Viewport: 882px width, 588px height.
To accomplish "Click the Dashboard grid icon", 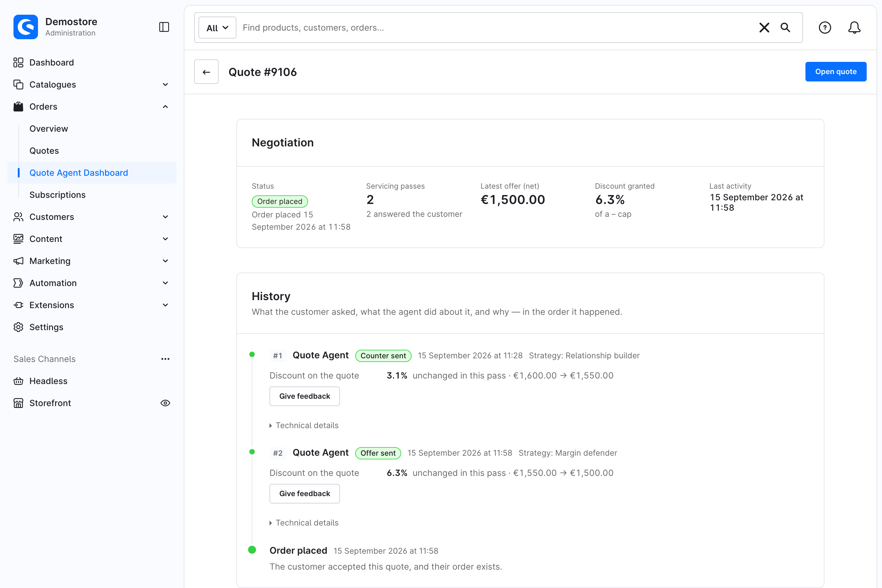I will click(x=18, y=62).
